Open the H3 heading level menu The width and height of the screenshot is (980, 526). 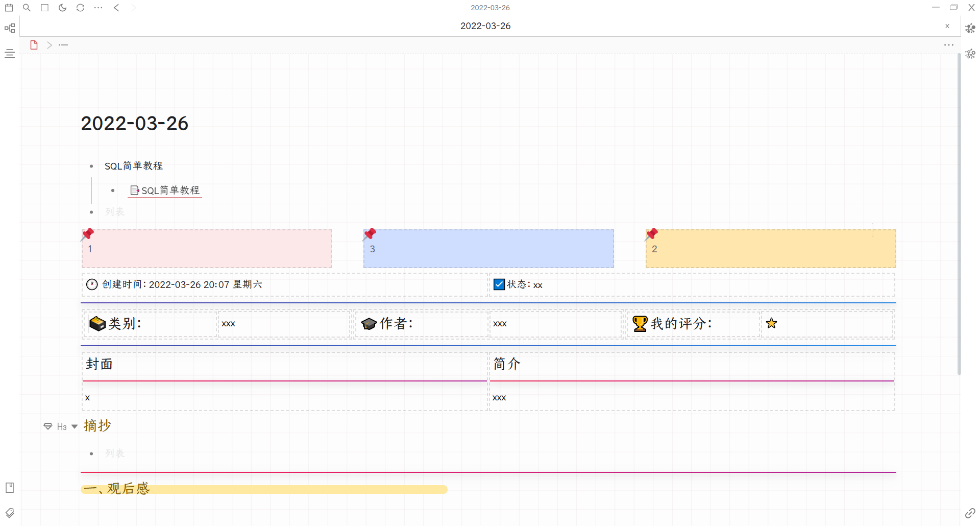coord(62,427)
